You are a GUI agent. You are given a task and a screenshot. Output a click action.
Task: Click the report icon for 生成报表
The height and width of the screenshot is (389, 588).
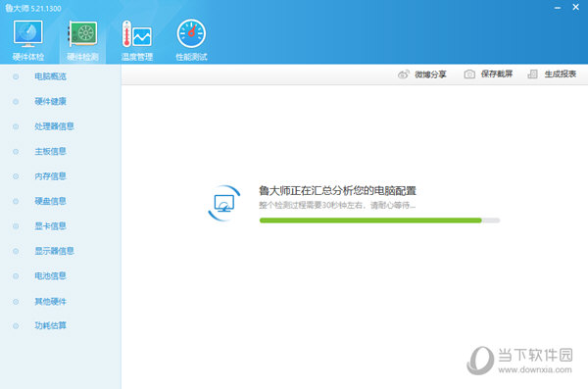(532, 74)
